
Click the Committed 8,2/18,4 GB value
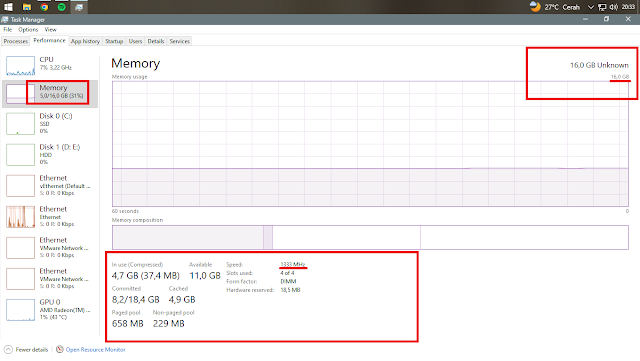tap(136, 299)
